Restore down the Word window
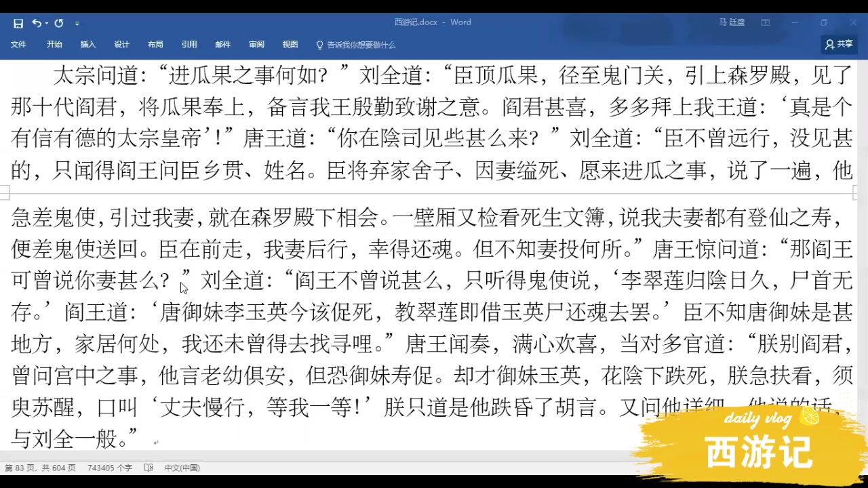868x488 pixels. pos(824,22)
